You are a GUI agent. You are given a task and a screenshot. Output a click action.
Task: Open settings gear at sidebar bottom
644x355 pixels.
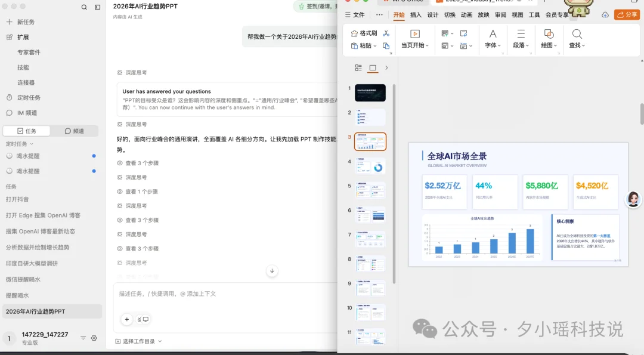(x=94, y=338)
